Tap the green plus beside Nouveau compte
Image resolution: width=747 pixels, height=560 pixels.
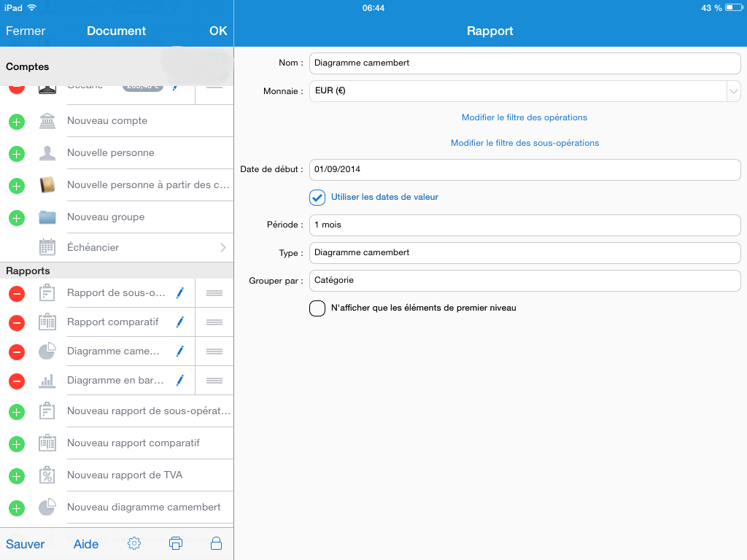tap(17, 122)
